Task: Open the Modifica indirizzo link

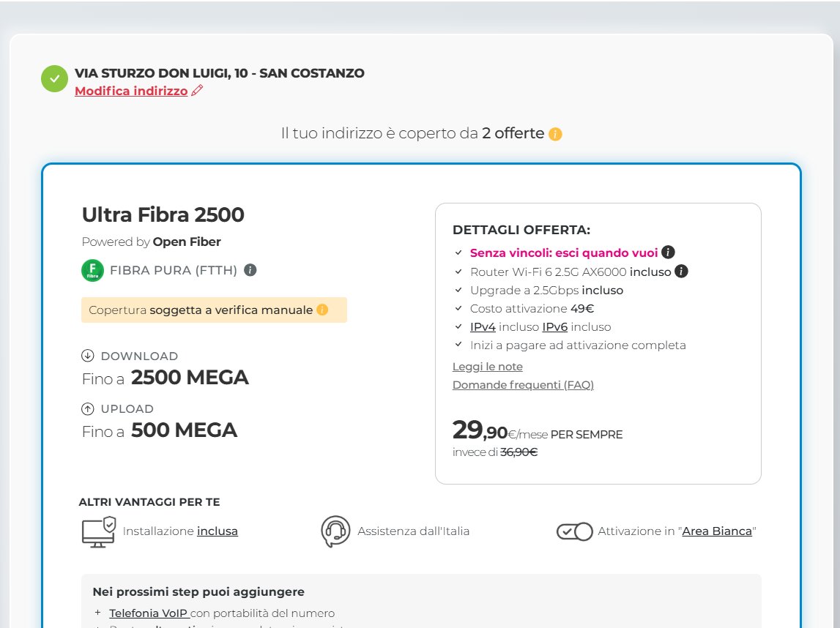Action: 131,91
